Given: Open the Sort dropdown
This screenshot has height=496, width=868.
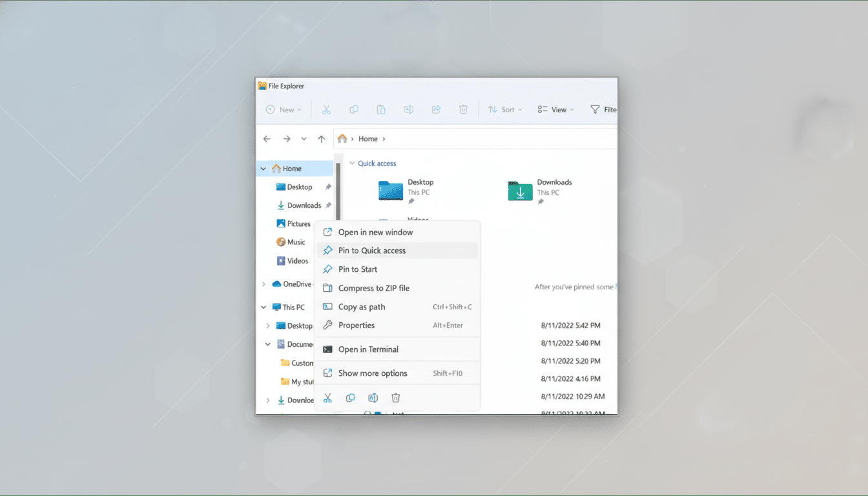Looking at the screenshot, I should click(504, 109).
